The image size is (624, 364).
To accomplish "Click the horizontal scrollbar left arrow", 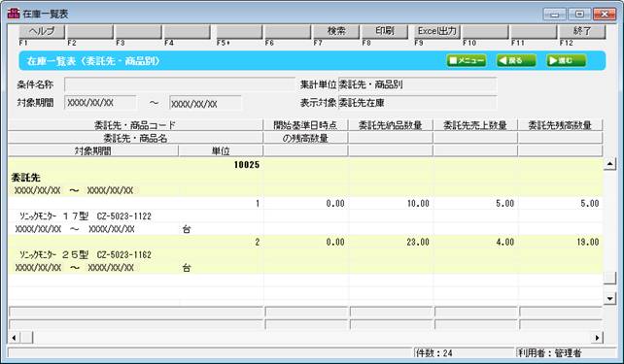I will coord(14,338).
